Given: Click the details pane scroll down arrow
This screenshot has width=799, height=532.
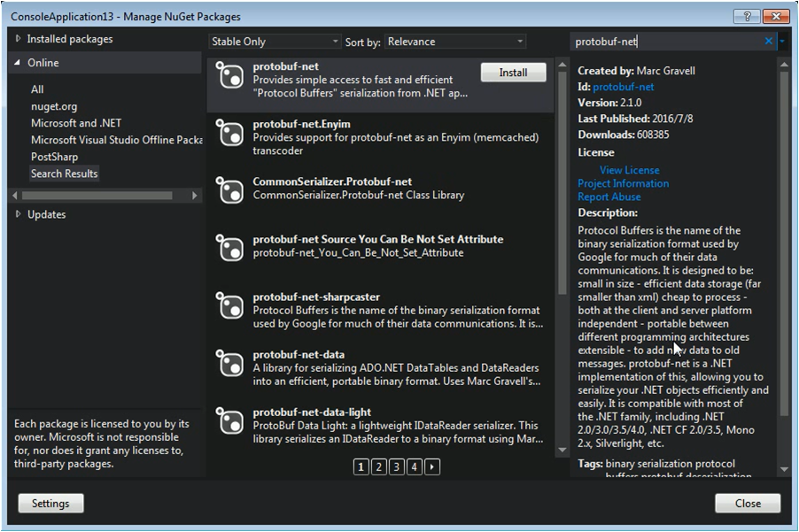Looking at the screenshot, I should pyautogui.click(x=784, y=469).
